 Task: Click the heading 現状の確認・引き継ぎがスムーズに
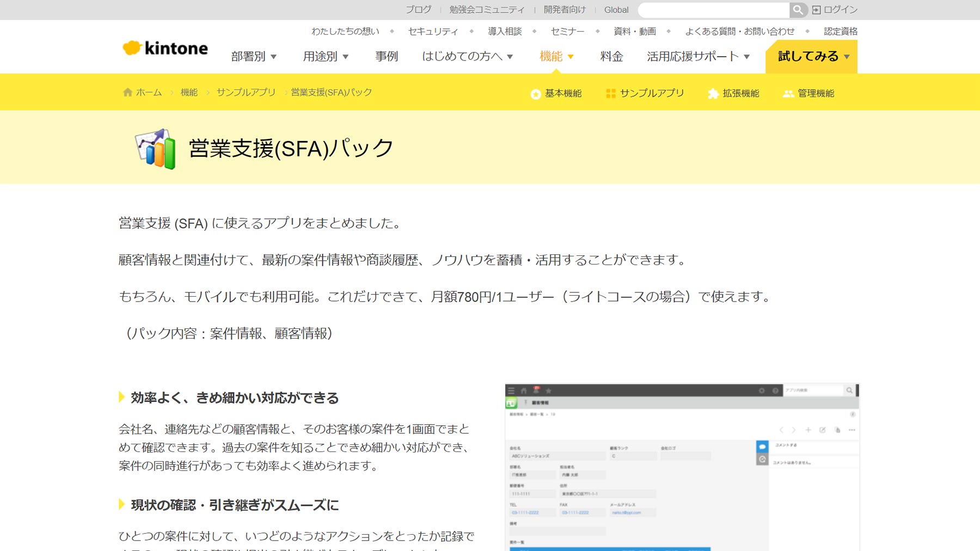coord(235,505)
